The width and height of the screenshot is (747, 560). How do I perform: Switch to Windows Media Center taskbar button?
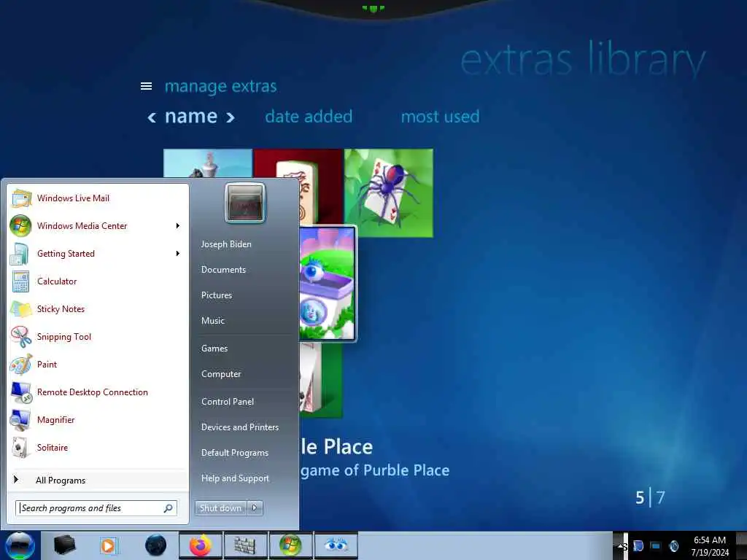(x=290, y=545)
